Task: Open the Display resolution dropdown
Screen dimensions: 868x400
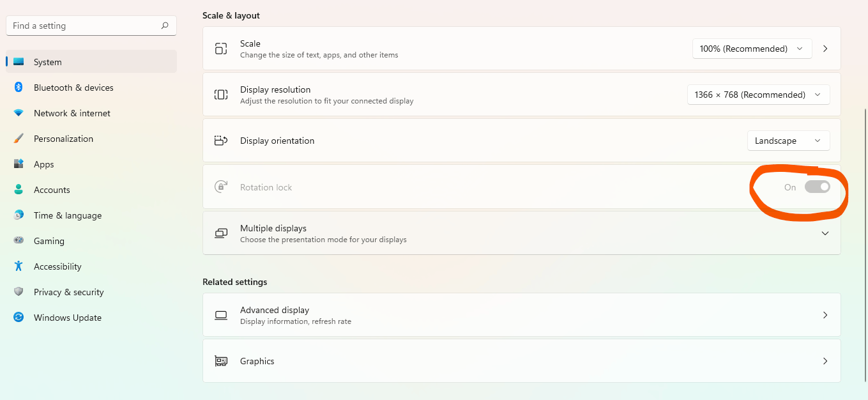Action: 758,95
